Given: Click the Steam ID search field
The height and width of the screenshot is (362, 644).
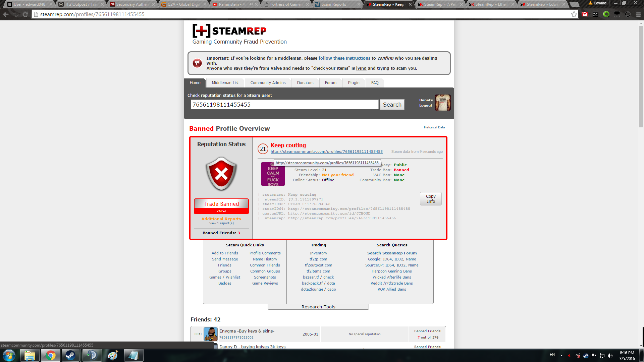Looking at the screenshot, I should click(284, 105).
